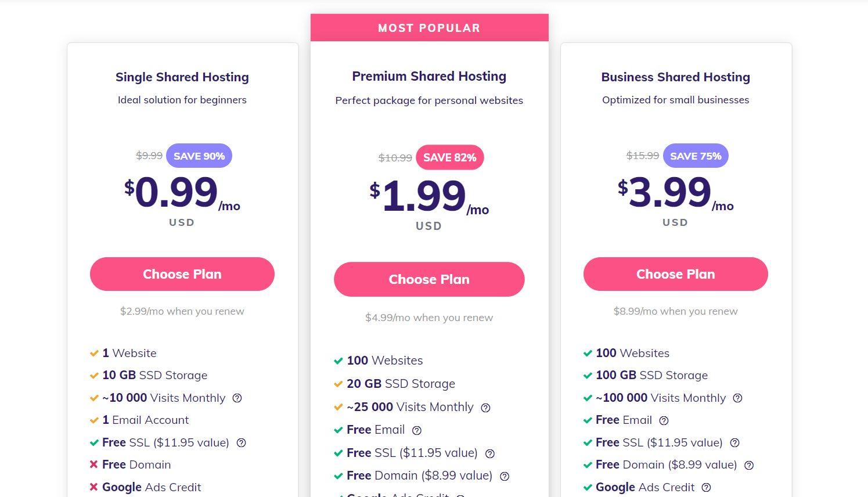
Task: Open tooltip beside Business Google Ads Credit
Action: tap(706, 488)
